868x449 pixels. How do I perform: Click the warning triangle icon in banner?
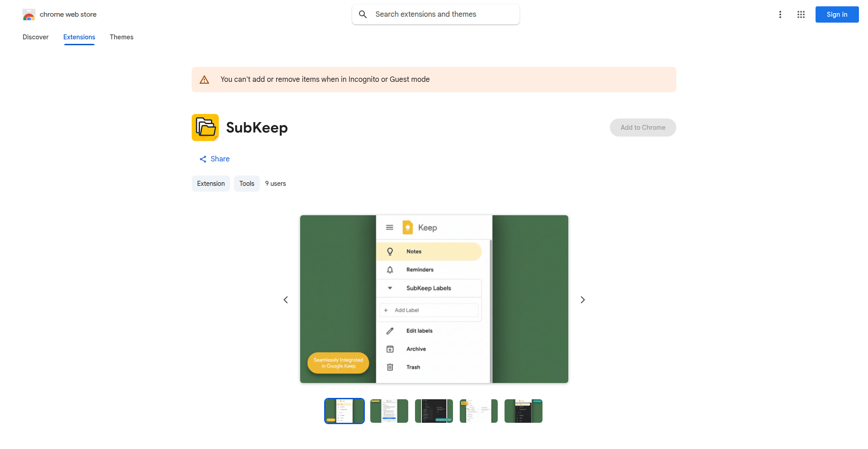204,80
